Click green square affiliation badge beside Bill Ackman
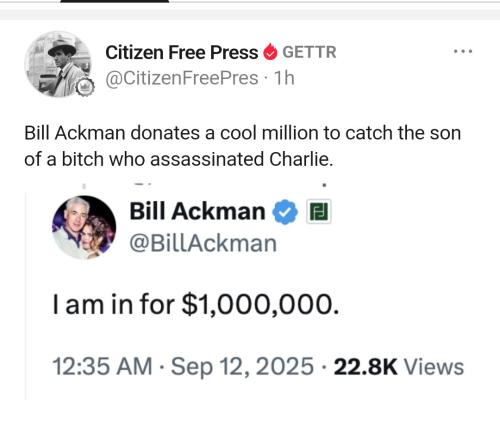The image size is (500, 425). (x=319, y=212)
